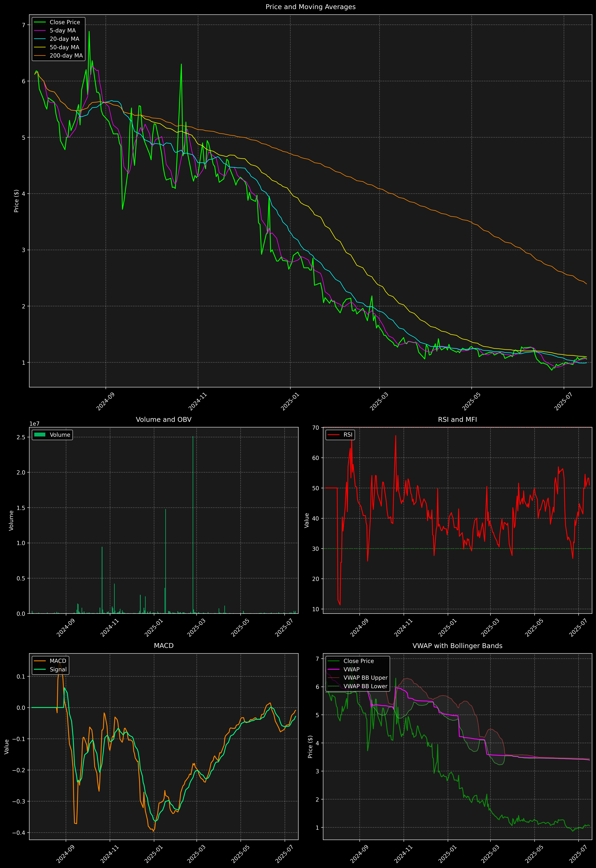Click the '6' price tick on the VWAP chart
The height and width of the screenshot is (868, 596).
click(x=317, y=687)
